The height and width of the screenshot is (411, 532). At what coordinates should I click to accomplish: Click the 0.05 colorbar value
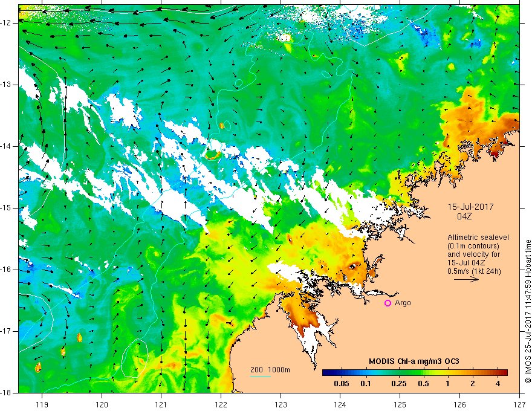(x=342, y=384)
